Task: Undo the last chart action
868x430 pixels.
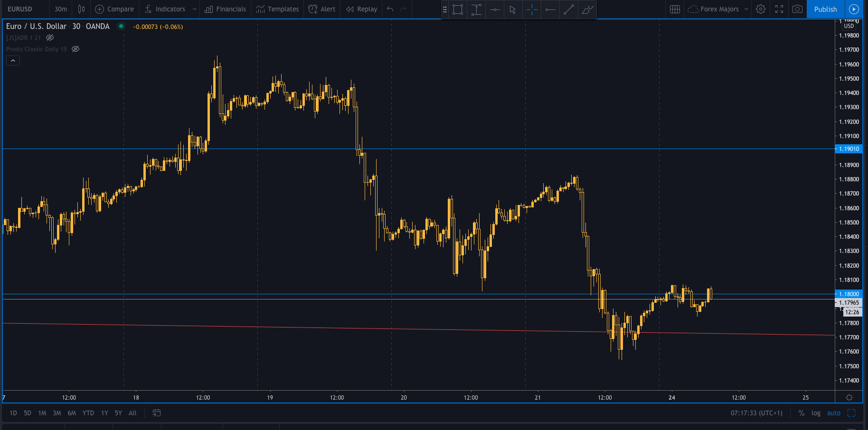Action: tap(390, 9)
